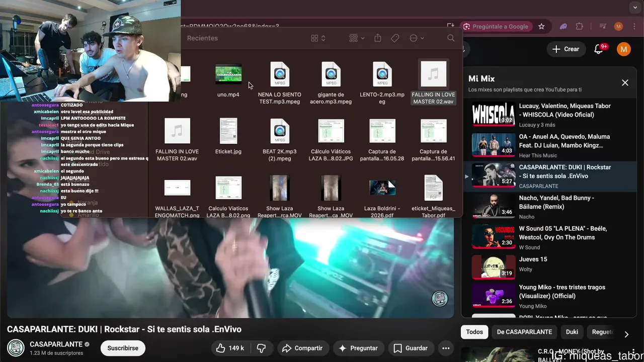Image resolution: width=644 pixels, height=362 pixels.
Task: Select eticket_Miqueas_Tabor.pdf file
Action: [433, 197]
